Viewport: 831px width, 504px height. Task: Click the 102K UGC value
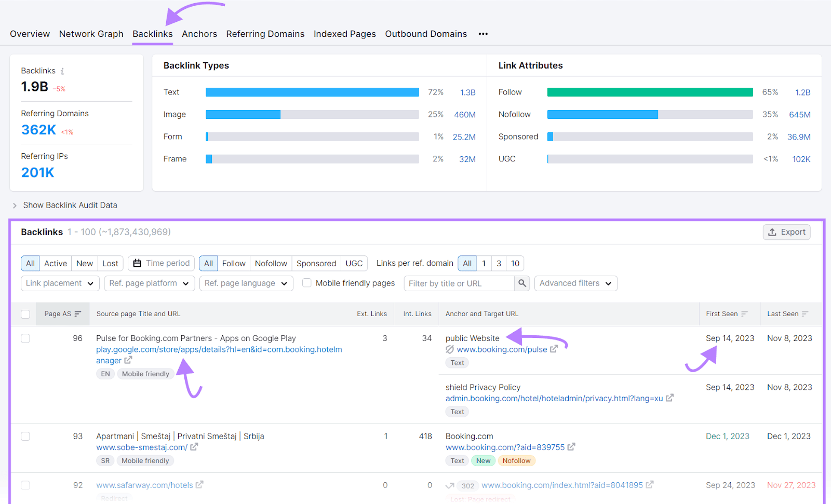click(801, 159)
